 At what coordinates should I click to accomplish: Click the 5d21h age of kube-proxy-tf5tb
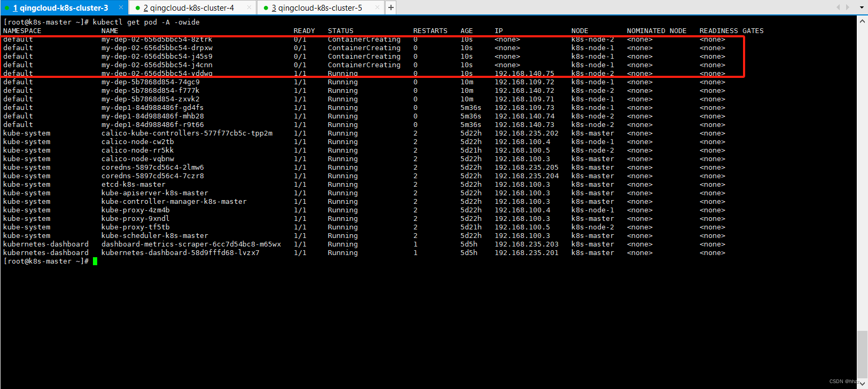pyautogui.click(x=471, y=227)
